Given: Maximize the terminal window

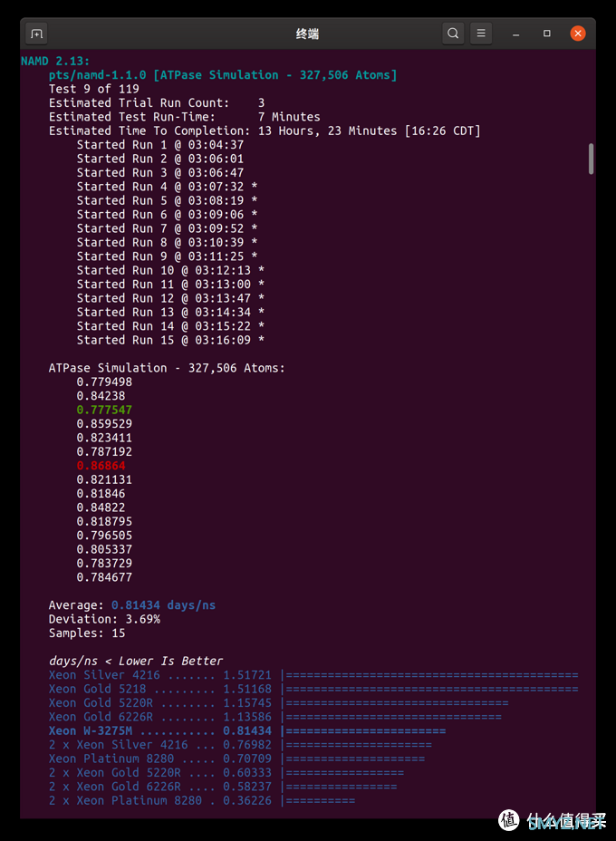Looking at the screenshot, I should click(546, 34).
